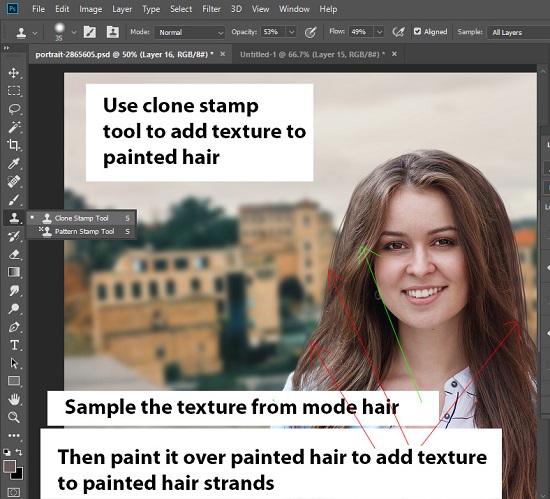Select the Lasso tool
550x499 pixels.
click(14, 109)
